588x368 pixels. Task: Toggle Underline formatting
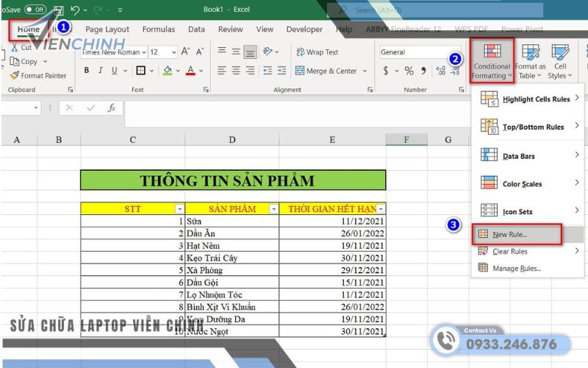point(115,70)
